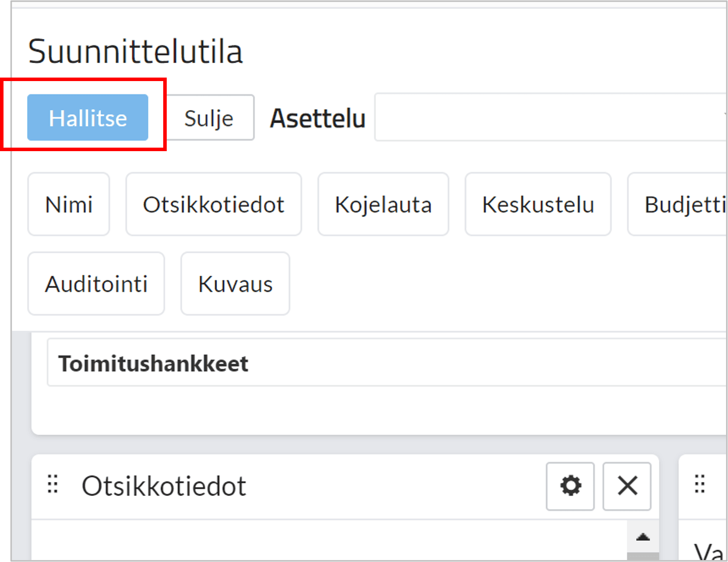Viewport: 728px width, 562px height.
Task: Close design mode with Sulje
Action: coord(209,118)
